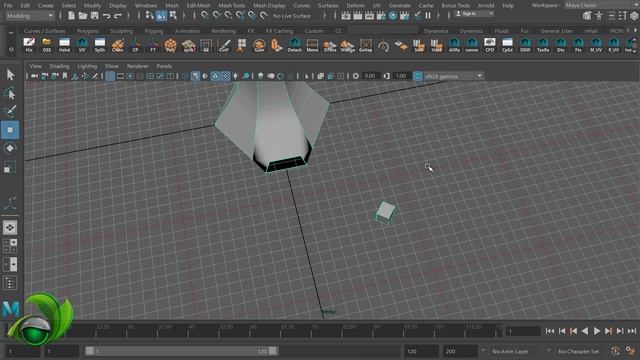
Task: Click the M_UV shelf icon
Action: (x=596, y=45)
